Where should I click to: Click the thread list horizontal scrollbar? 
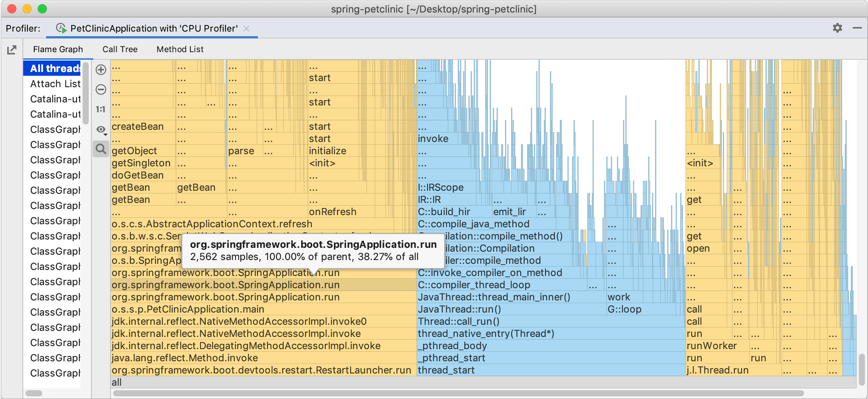pos(34,393)
